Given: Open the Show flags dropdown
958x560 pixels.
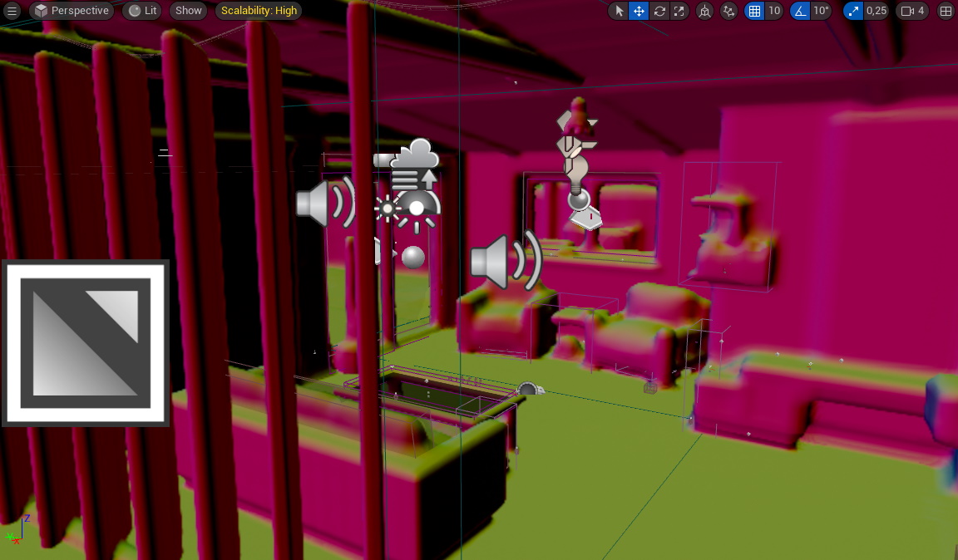Looking at the screenshot, I should [188, 11].
